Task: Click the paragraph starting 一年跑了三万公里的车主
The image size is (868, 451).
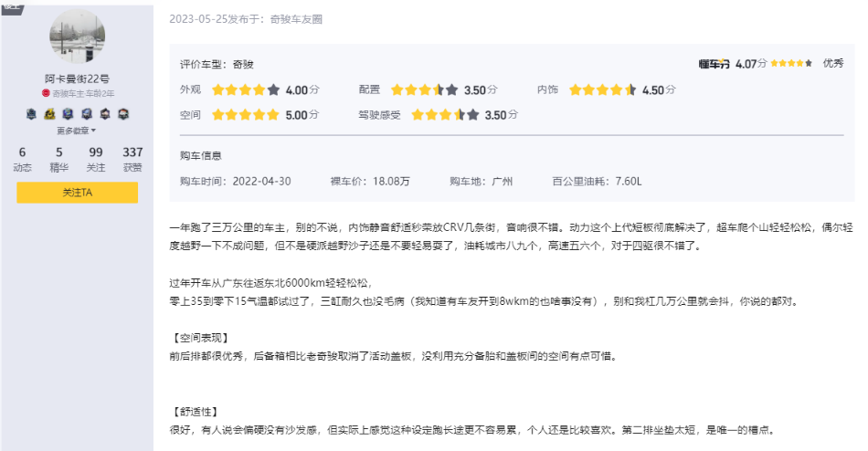Action: (x=511, y=236)
